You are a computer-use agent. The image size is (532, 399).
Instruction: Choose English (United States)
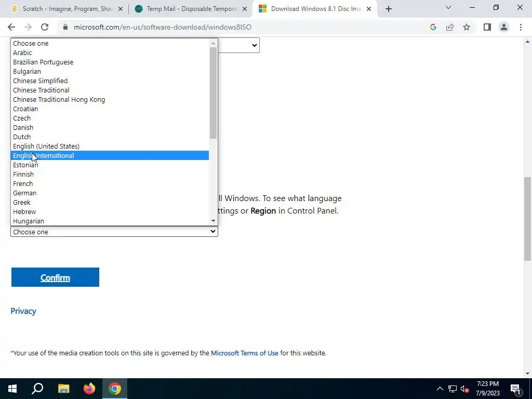click(x=110, y=146)
